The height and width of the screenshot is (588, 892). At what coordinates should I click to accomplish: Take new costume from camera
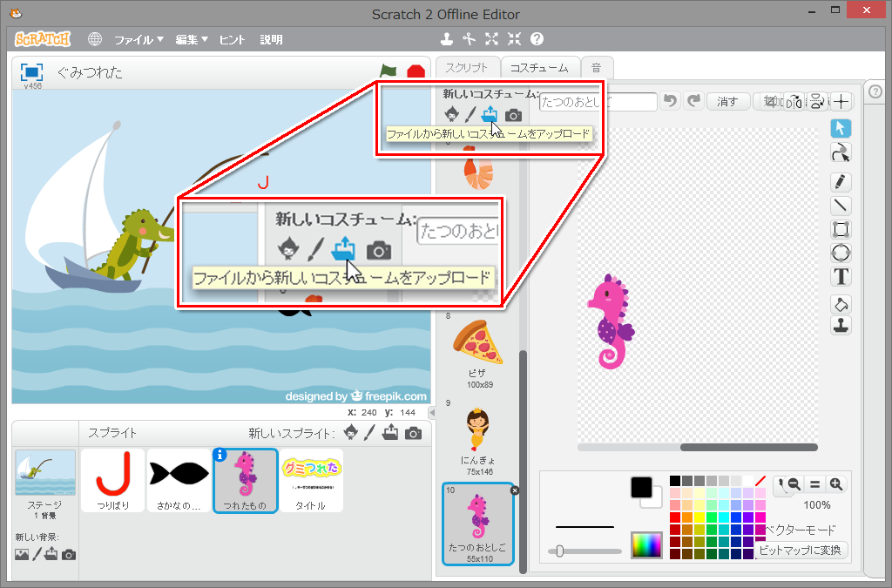click(x=513, y=116)
